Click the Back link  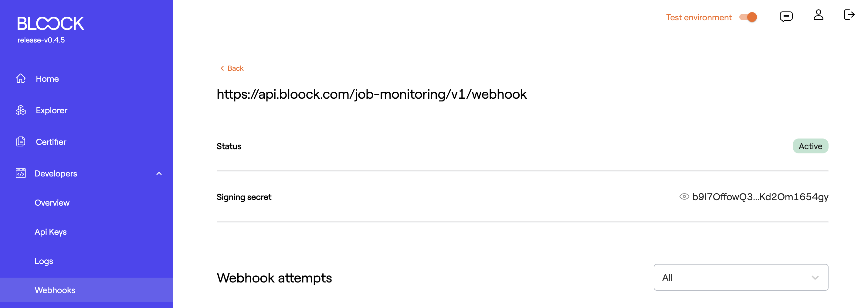coord(231,68)
